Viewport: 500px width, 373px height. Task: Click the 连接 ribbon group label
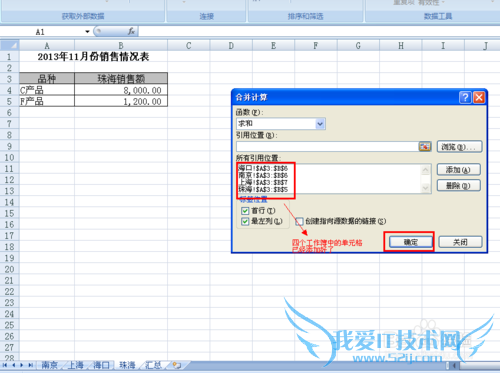[207, 16]
